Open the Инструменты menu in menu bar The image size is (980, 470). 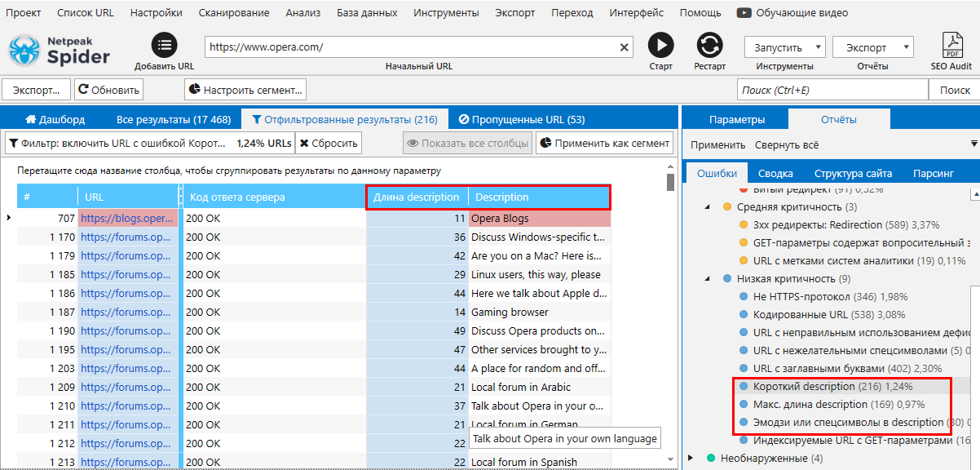click(x=446, y=13)
